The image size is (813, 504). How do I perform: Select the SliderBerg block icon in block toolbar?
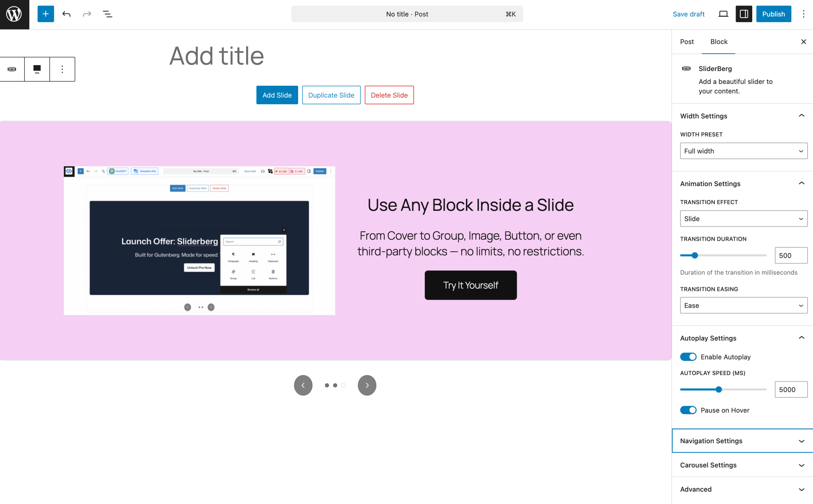pos(12,69)
